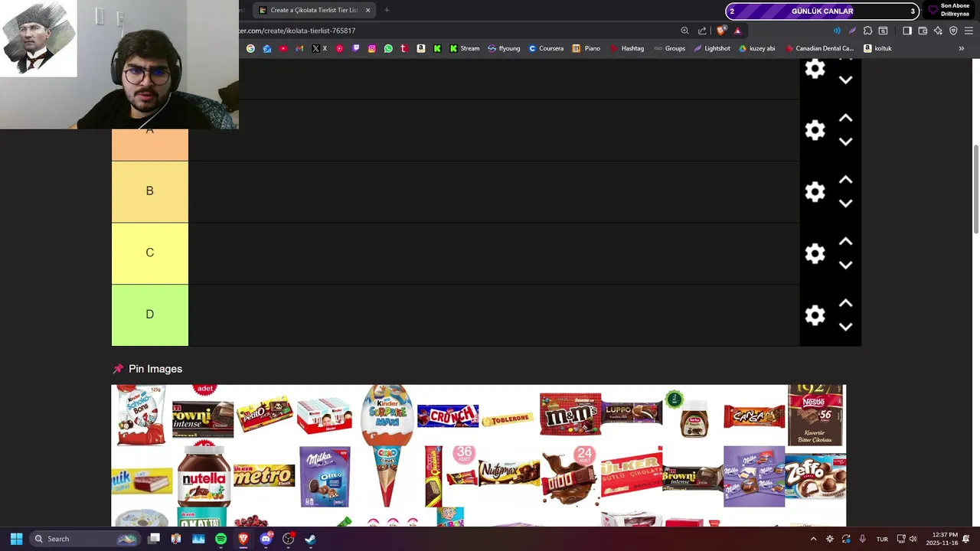The image size is (980, 551).
Task: Open the Instagram bookmark icon
Action: [x=372, y=48]
